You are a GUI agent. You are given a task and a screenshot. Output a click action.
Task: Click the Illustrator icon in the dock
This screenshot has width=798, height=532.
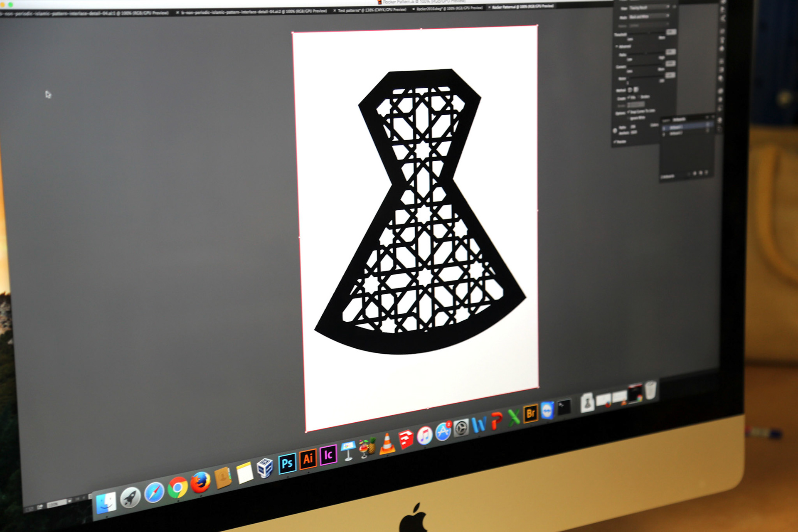pos(308,459)
